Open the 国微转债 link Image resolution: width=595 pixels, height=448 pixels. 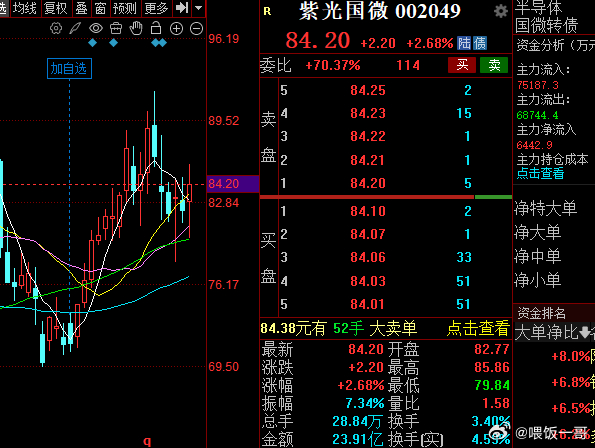pos(546,26)
